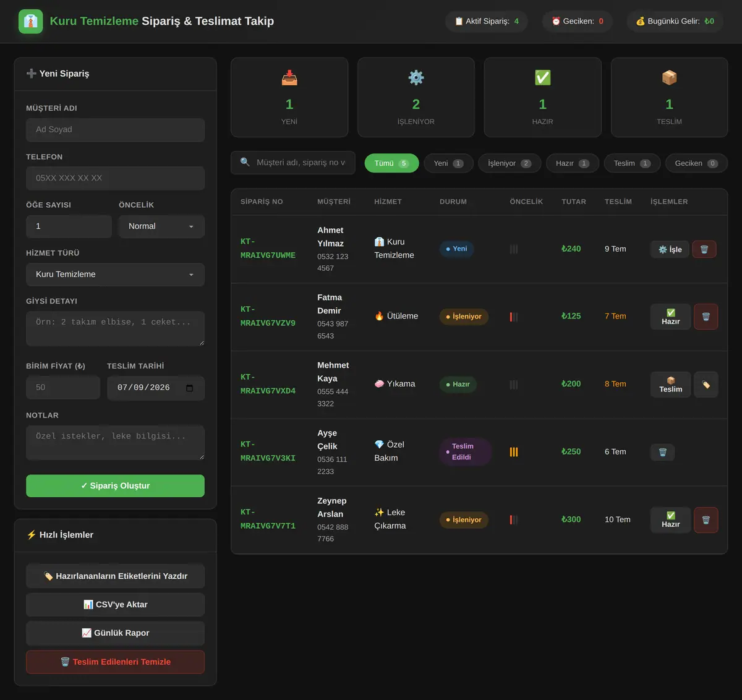Show overdue orders with the Geciken filter
The image size is (742, 700).
(696, 163)
